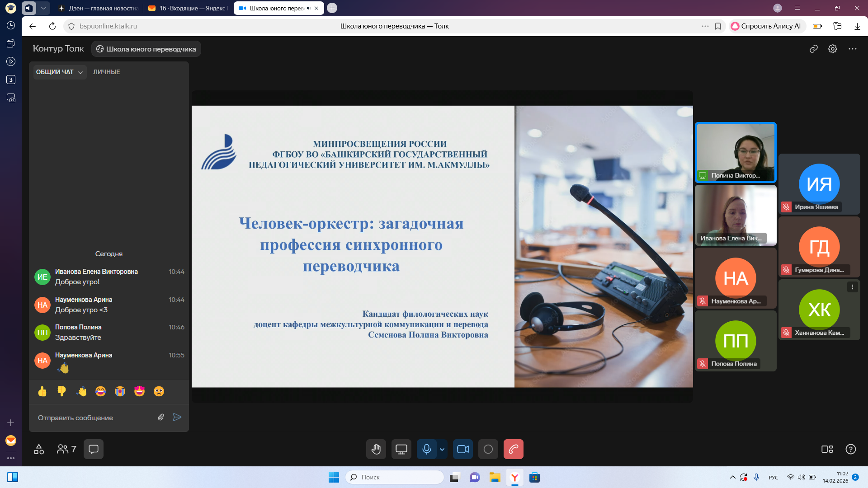This screenshot has height=488, width=868.
Task: Change the video layout view icon
Action: pos(827,449)
